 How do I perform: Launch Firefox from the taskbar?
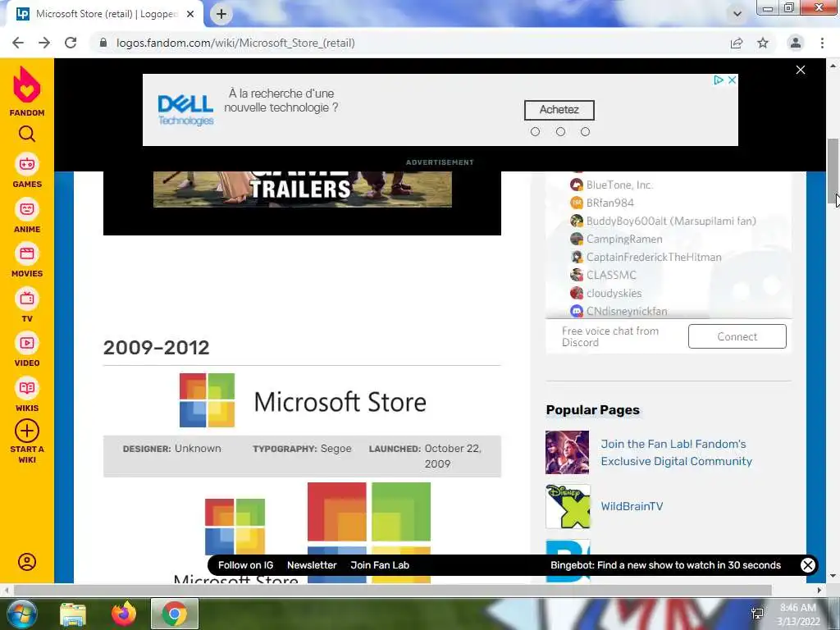click(124, 614)
